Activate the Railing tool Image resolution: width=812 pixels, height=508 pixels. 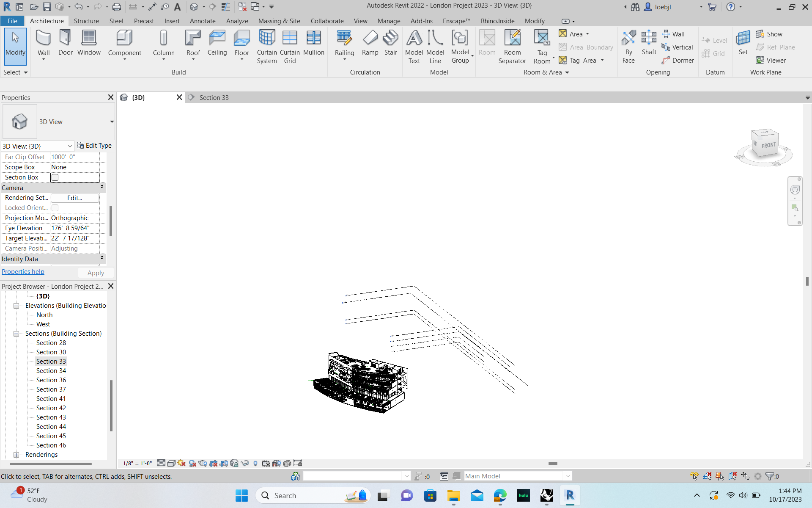coord(344,44)
